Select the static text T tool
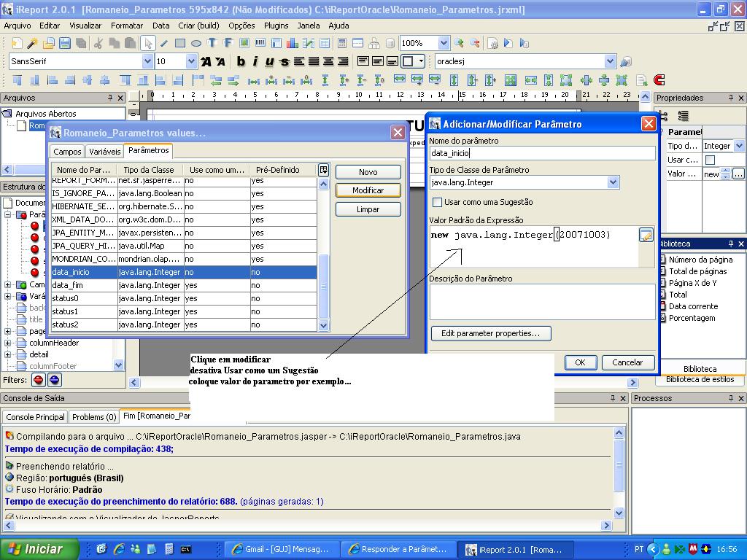747x560 pixels. click(x=212, y=43)
